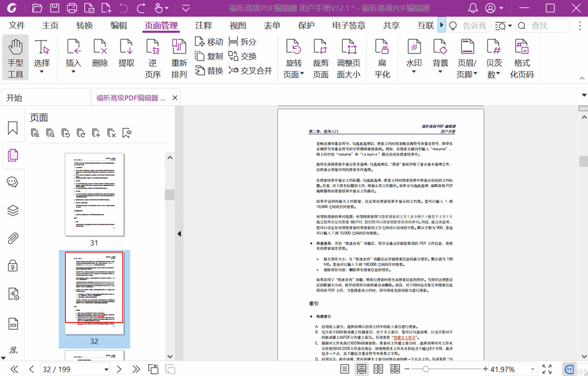Click the 插入 pages button
The image size is (588, 376).
coord(73,56)
